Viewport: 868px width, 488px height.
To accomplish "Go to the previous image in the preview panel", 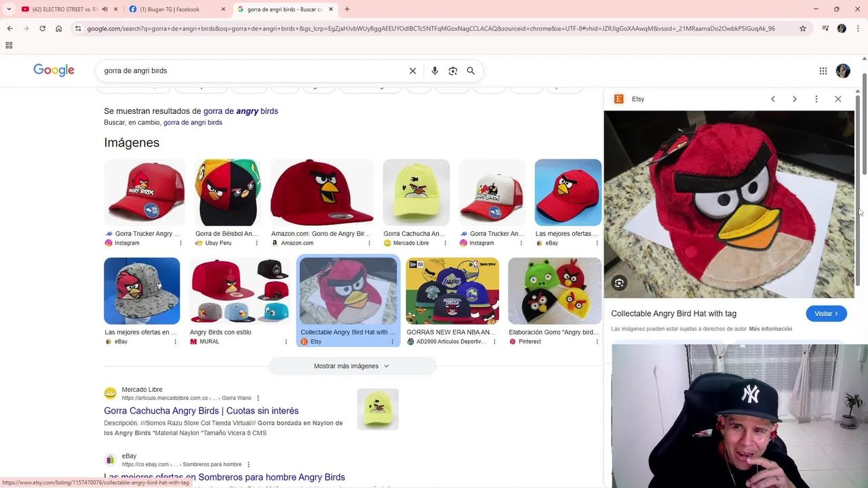I will pyautogui.click(x=773, y=99).
